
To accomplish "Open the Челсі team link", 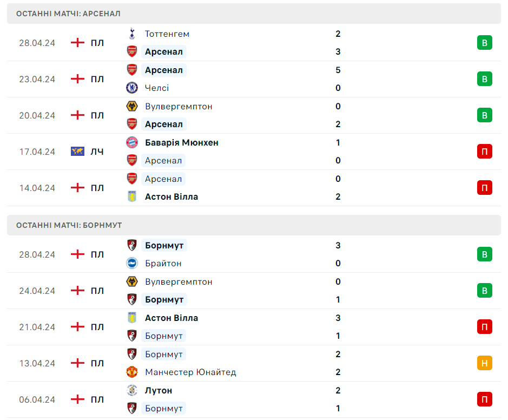I will pyautogui.click(x=157, y=88).
